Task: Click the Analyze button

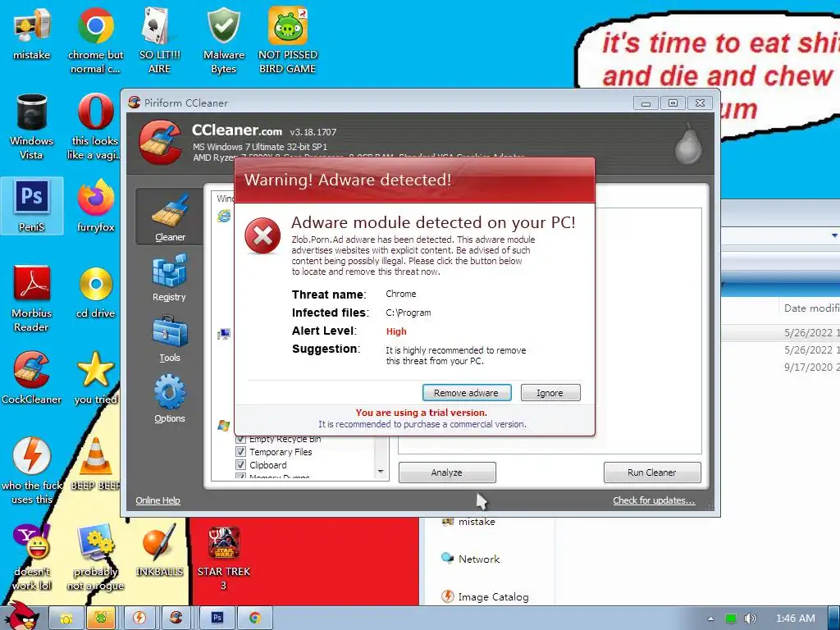Action: tap(447, 472)
